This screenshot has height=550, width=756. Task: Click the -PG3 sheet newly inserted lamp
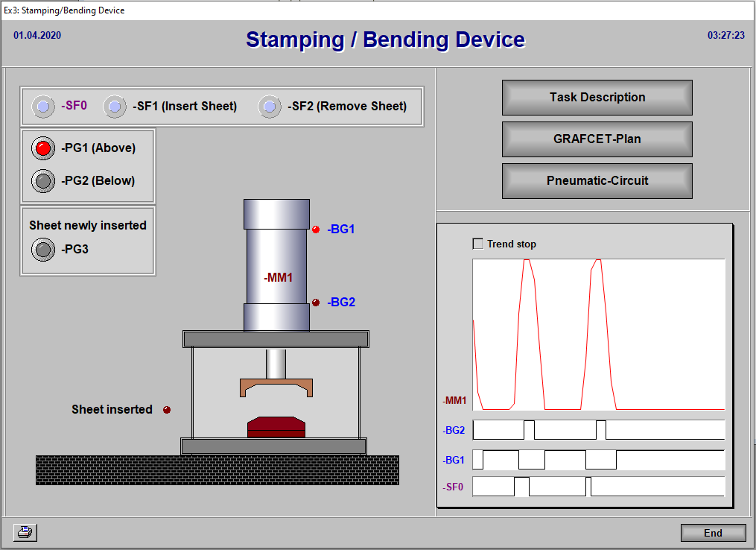pos(43,250)
